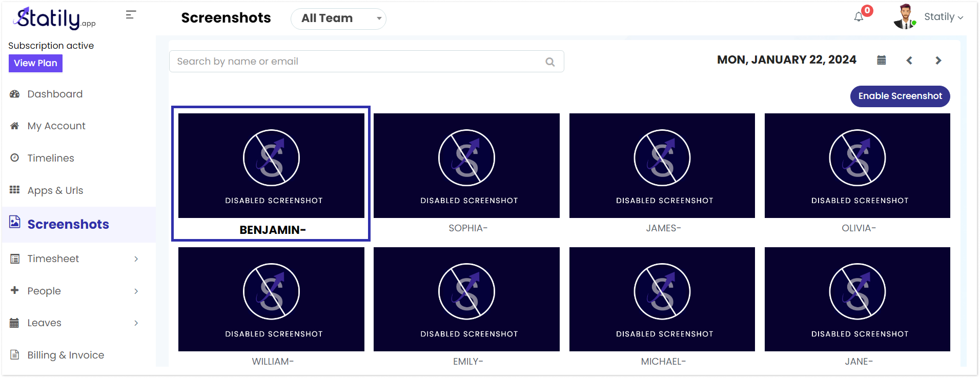Click the View Plan button
The height and width of the screenshot is (378, 980).
[35, 63]
